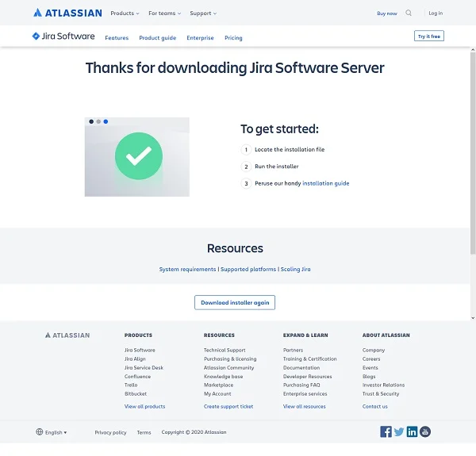Click the green checkmark illustration
Image resolution: width=476 pixels, height=456 pixels.
coord(139,156)
